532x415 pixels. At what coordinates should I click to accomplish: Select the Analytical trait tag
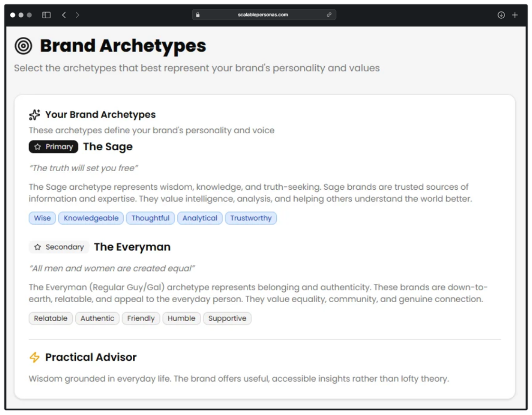(x=199, y=218)
